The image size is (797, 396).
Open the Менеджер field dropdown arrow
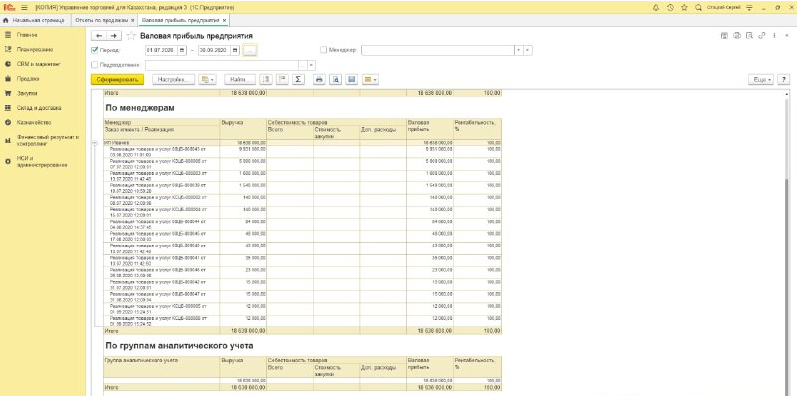click(x=518, y=50)
